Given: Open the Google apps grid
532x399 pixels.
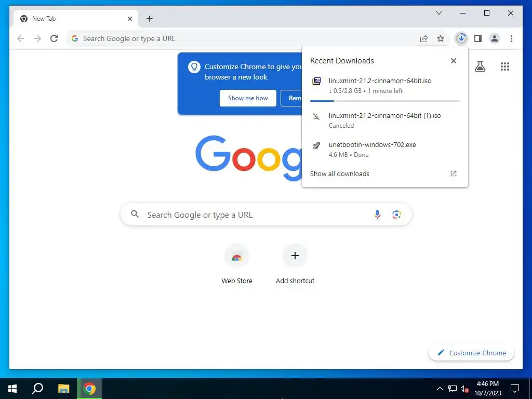Looking at the screenshot, I should pos(505,66).
